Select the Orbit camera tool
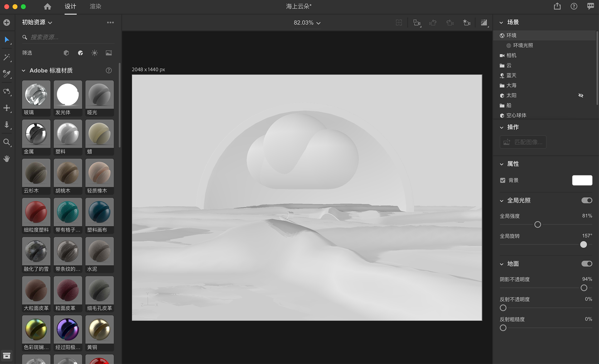Viewport: 599px width, 364px height. (x=7, y=91)
